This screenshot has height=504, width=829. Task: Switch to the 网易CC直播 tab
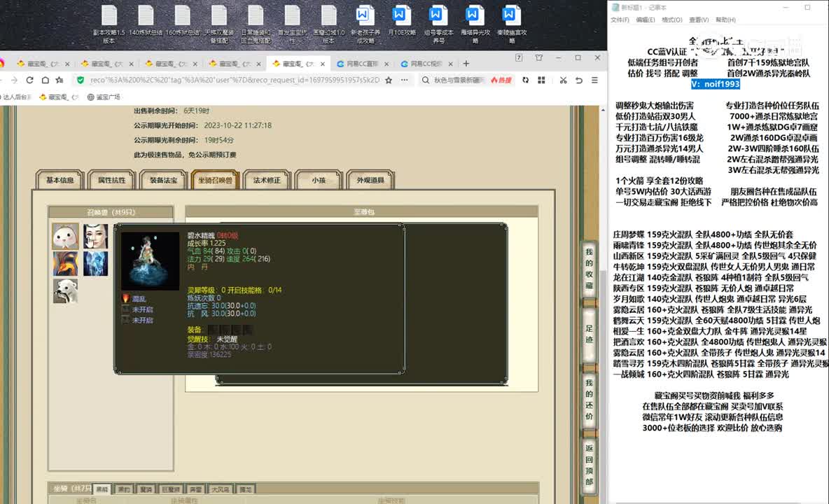click(362, 64)
